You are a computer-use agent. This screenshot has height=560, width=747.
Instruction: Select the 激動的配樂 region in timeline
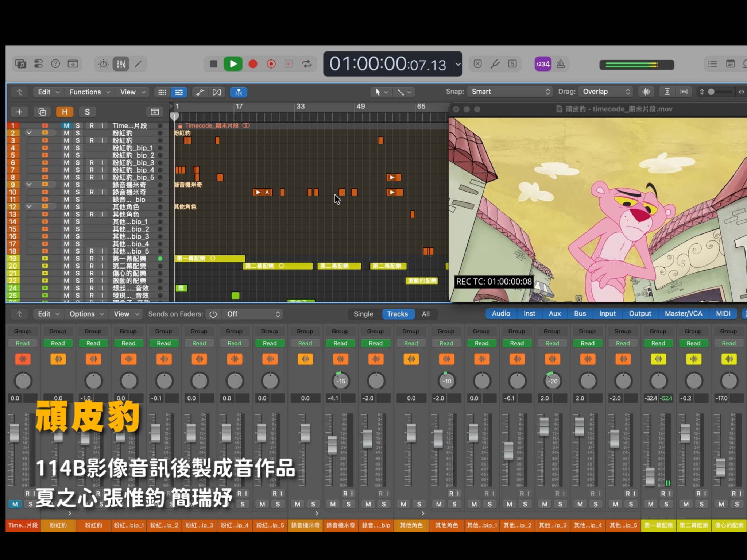click(422, 281)
